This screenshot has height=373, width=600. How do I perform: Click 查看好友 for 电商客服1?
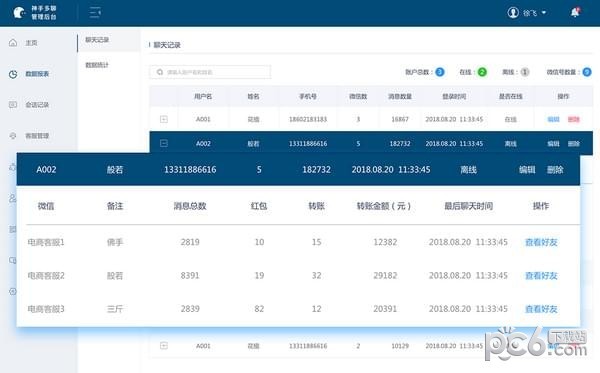[541, 242]
